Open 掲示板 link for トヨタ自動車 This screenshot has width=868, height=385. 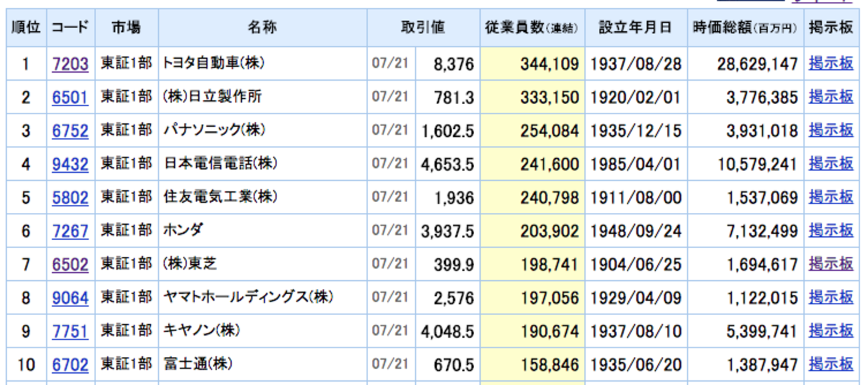831,63
